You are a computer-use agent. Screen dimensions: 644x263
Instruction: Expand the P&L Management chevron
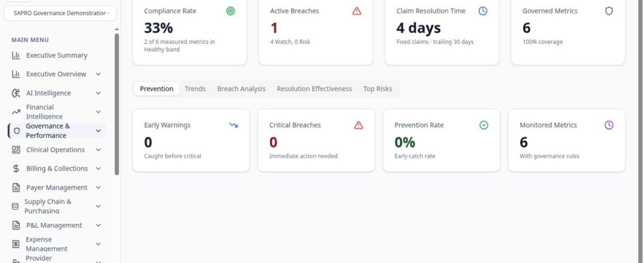[x=98, y=225]
